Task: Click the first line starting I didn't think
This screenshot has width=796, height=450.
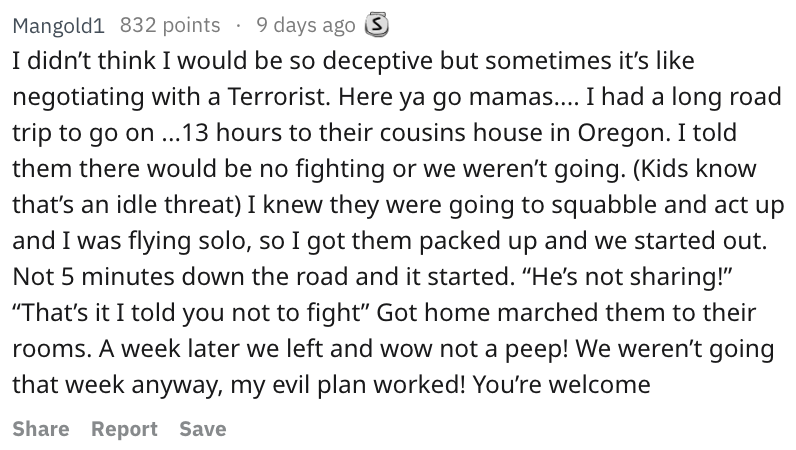Action: click(353, 60)
